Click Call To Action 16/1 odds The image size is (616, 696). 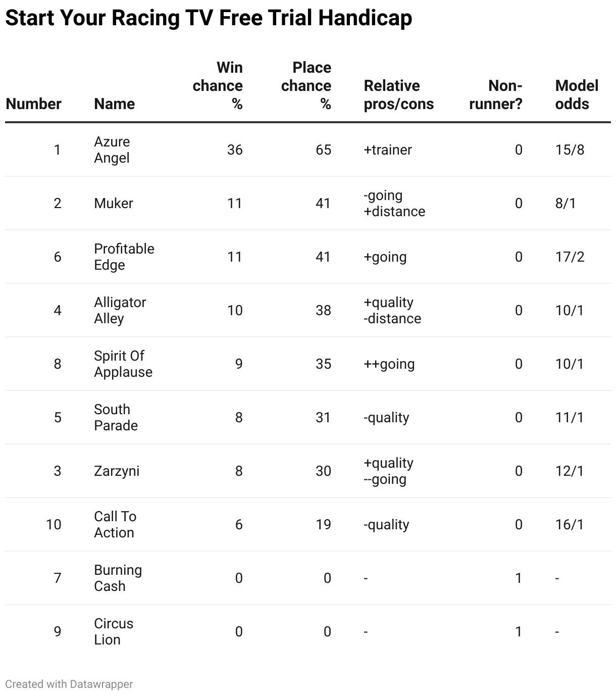pyautogui.click(x=570, y=524)
